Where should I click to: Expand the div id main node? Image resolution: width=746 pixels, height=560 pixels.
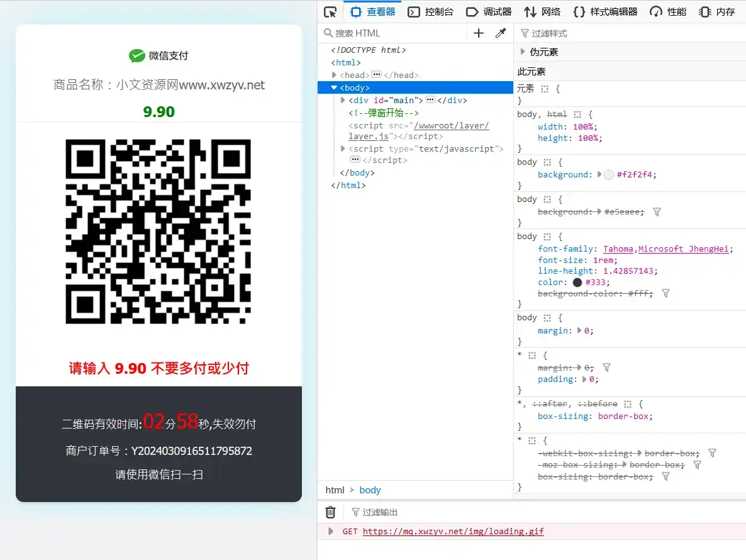(x=343, y=101)
